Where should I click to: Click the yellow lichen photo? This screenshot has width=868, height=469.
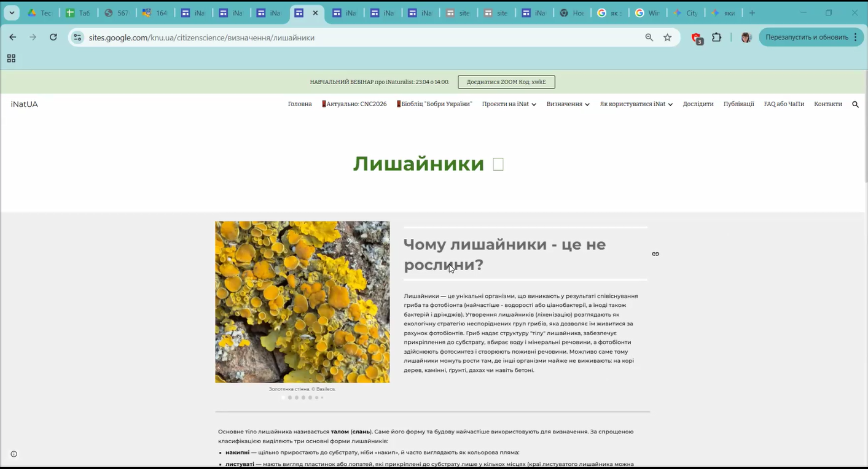coord(302,302)
